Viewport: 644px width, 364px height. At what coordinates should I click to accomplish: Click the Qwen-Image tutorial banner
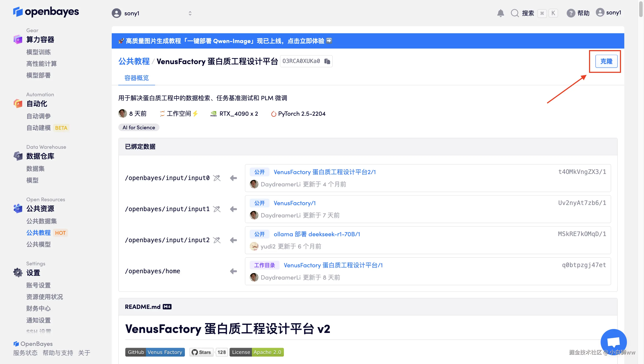(x=225, y=41)
